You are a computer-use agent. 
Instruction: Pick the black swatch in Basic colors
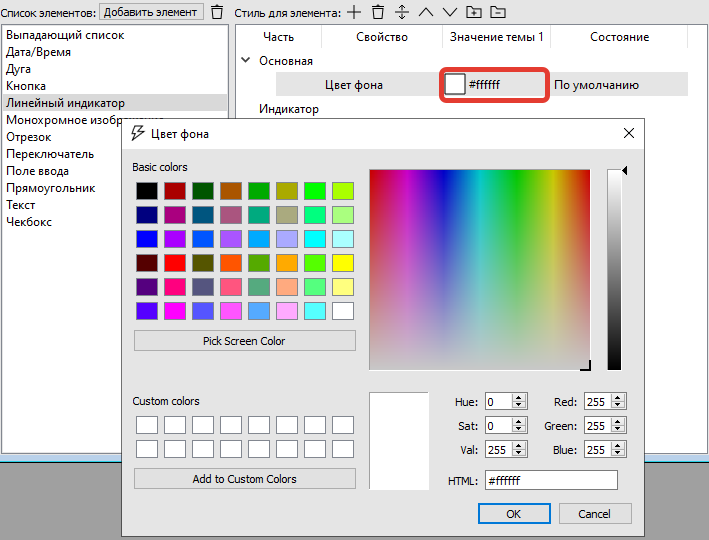point(147,190)
